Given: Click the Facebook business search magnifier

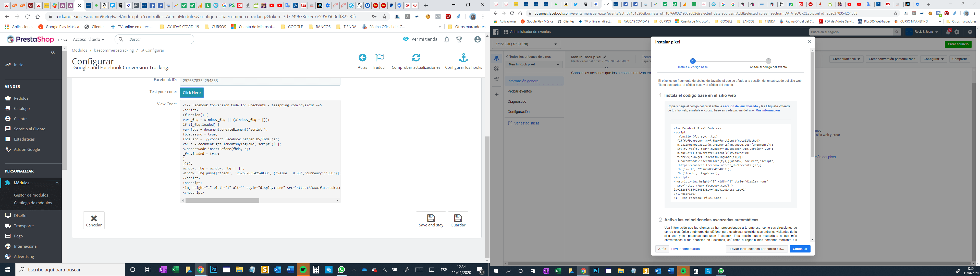Looking at the screenshot, I should tap(897, 32).
